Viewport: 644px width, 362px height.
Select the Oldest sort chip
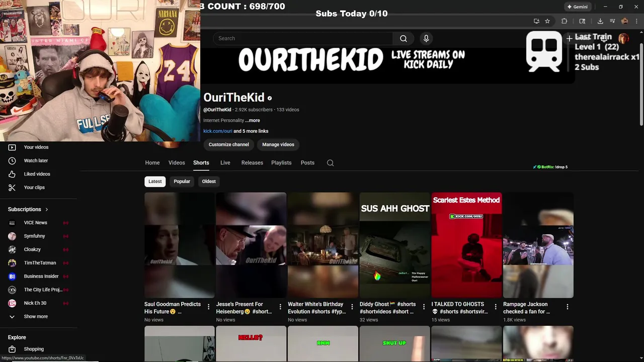tap(209, 182)
